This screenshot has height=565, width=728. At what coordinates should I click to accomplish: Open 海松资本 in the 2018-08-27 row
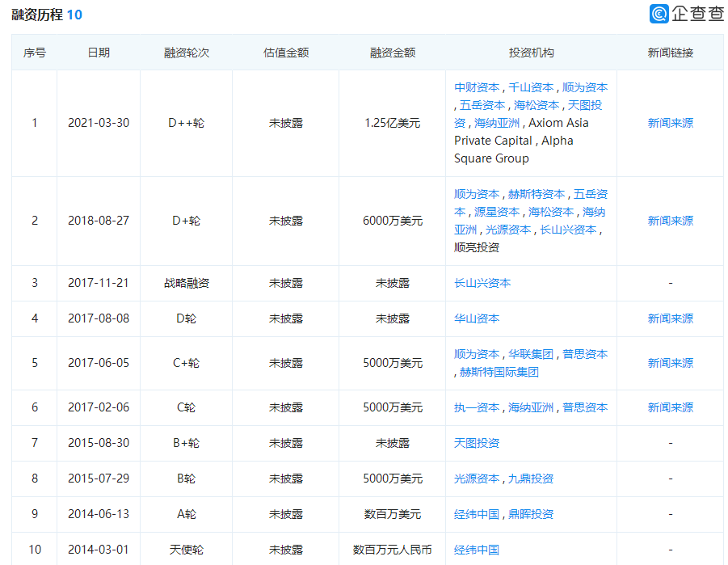[x=551, y=213]
